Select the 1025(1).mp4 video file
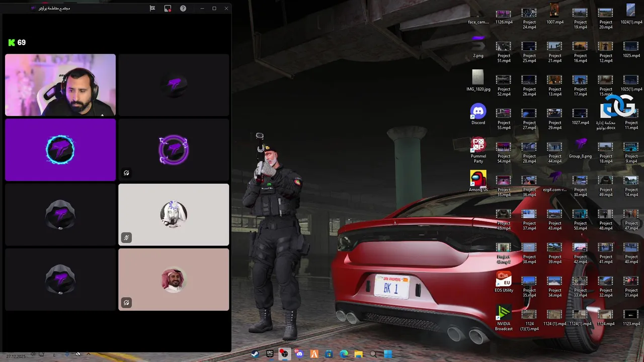644x362 pixels. pyautogui.click(x=630, y=83)
